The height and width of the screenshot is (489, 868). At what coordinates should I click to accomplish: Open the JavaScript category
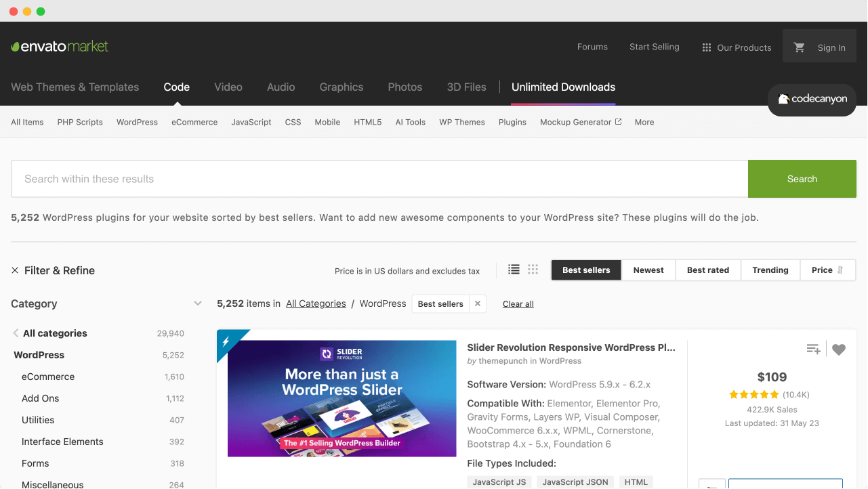click(251, 123)
